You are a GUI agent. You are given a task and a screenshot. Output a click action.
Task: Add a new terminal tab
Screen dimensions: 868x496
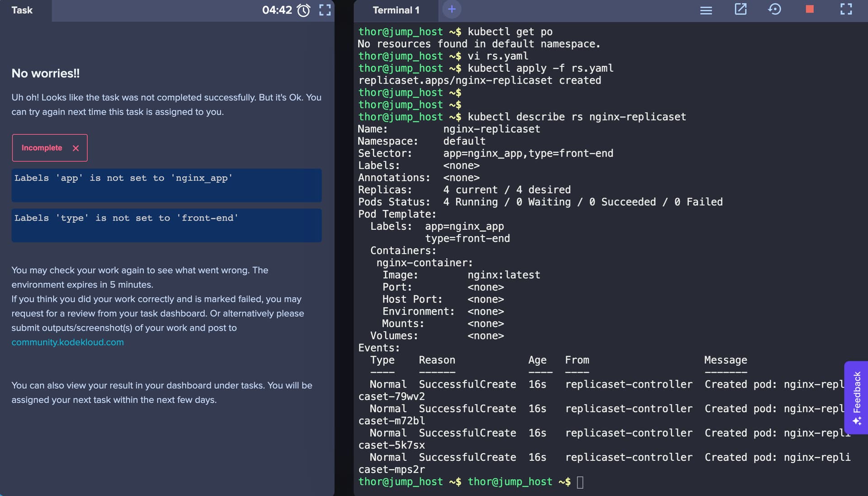(x=451, y=9)
